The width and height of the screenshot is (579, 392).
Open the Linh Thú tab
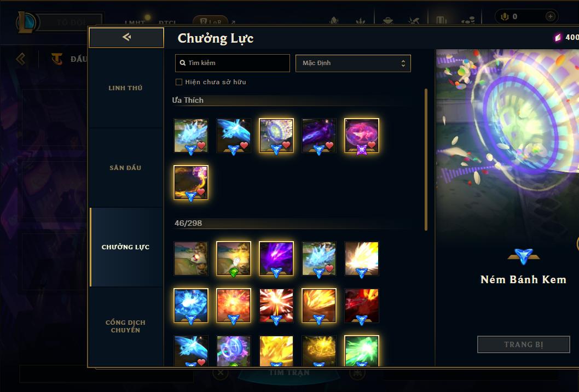[125, 88]
